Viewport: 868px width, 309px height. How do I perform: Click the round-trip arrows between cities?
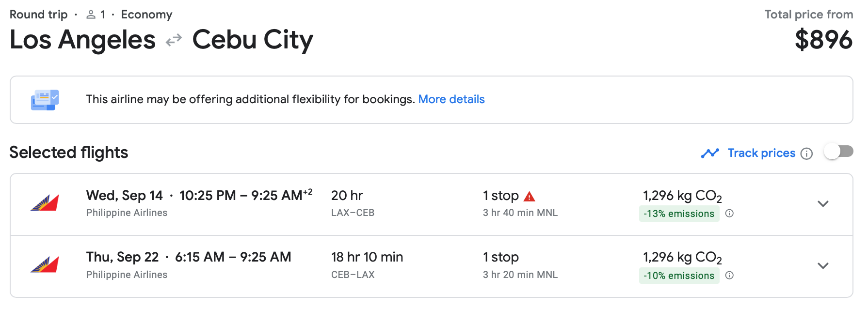[174, 40]
